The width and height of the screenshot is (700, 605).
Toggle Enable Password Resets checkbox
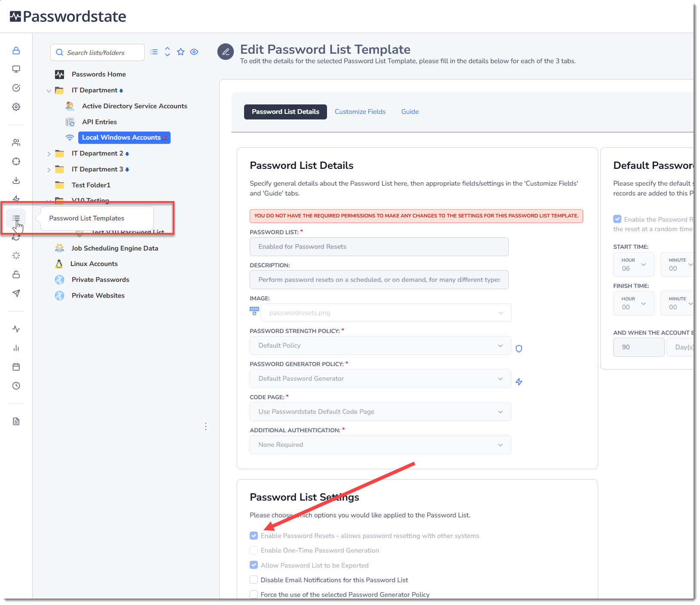[x=254, y=536]
